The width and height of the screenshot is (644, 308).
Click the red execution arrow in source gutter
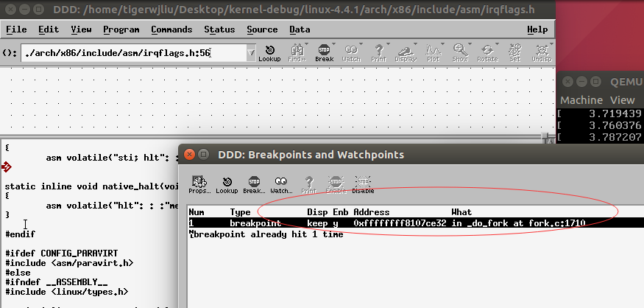click(x=6, y=167)
